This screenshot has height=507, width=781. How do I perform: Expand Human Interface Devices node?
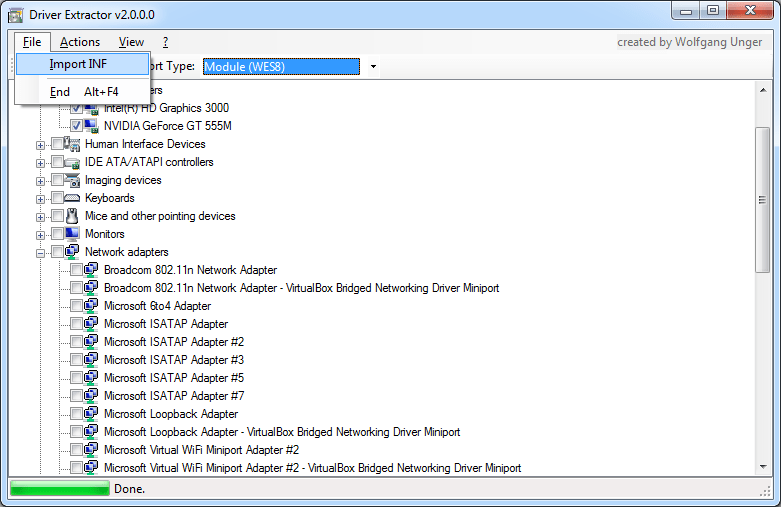40,145
